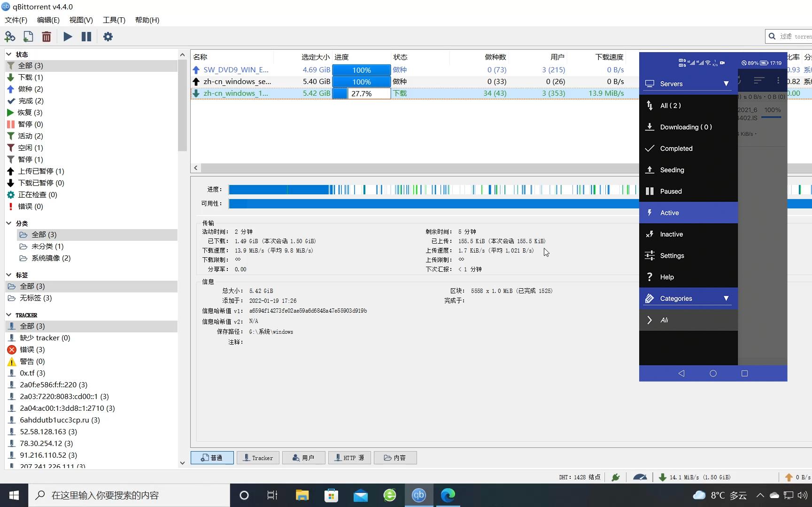
Task: Tap the Android back navigation button
Action: click(681, 374)
